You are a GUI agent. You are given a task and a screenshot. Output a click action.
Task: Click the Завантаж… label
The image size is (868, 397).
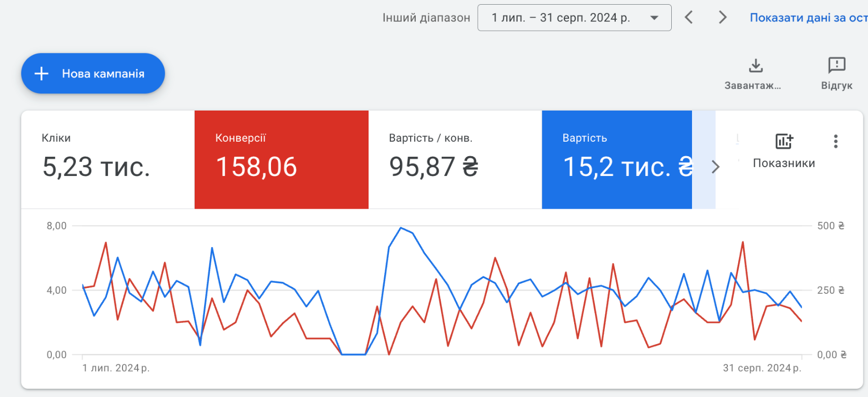[753, 86]
